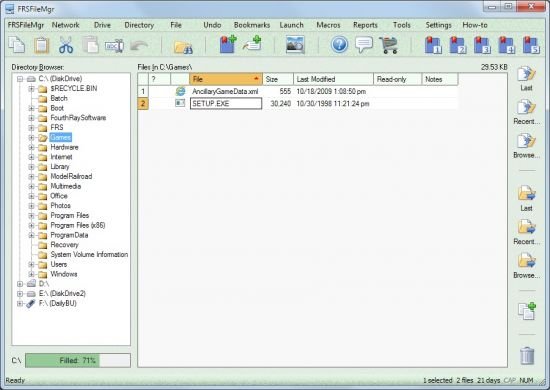This screenshot has width=550, height=390.
Task: Sort by the Size column header
Action: (278, 79)
